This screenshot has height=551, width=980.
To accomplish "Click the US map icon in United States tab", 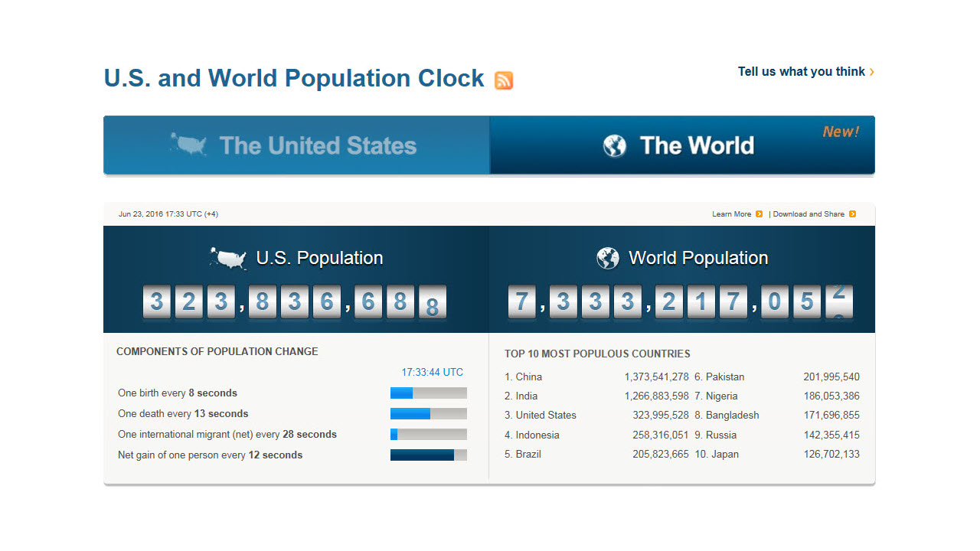I will 189,145.
